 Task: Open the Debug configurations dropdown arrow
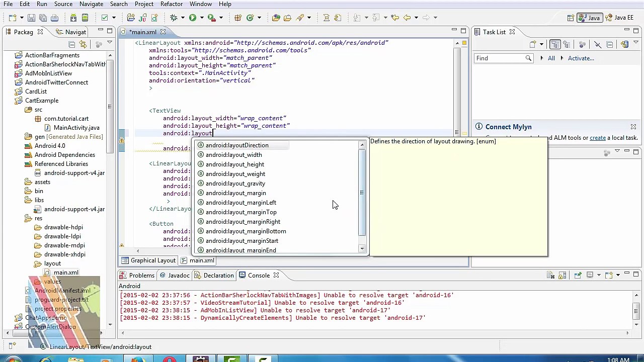coord(182,18)
